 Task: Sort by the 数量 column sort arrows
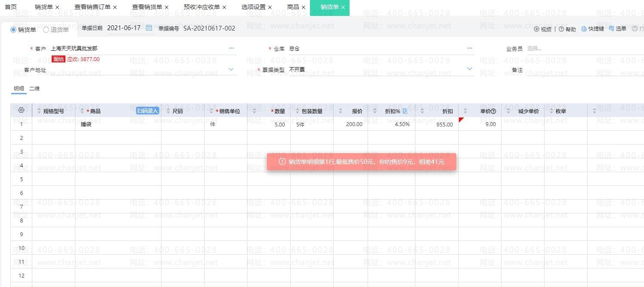point(254,111)
